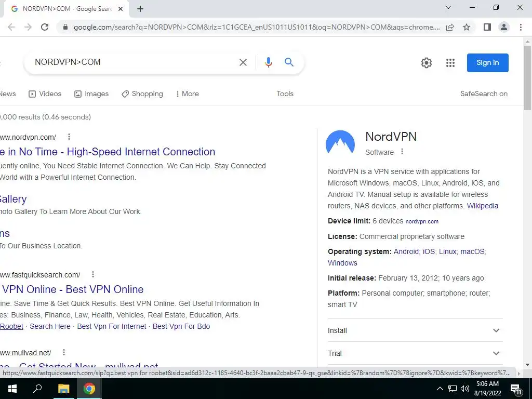Screen dimensions: 532x399
Task: Open Chrome three-dot menu
Action: (x=521, y=27)
